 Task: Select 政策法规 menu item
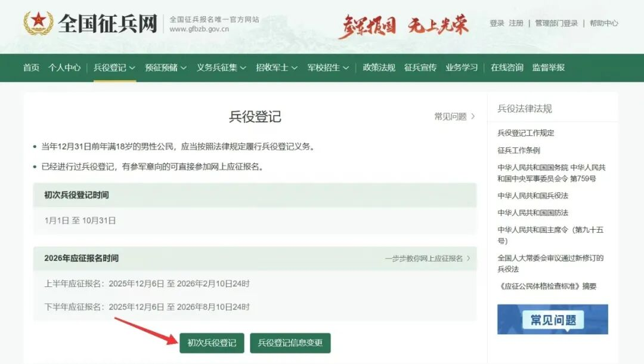click(379, 67)
